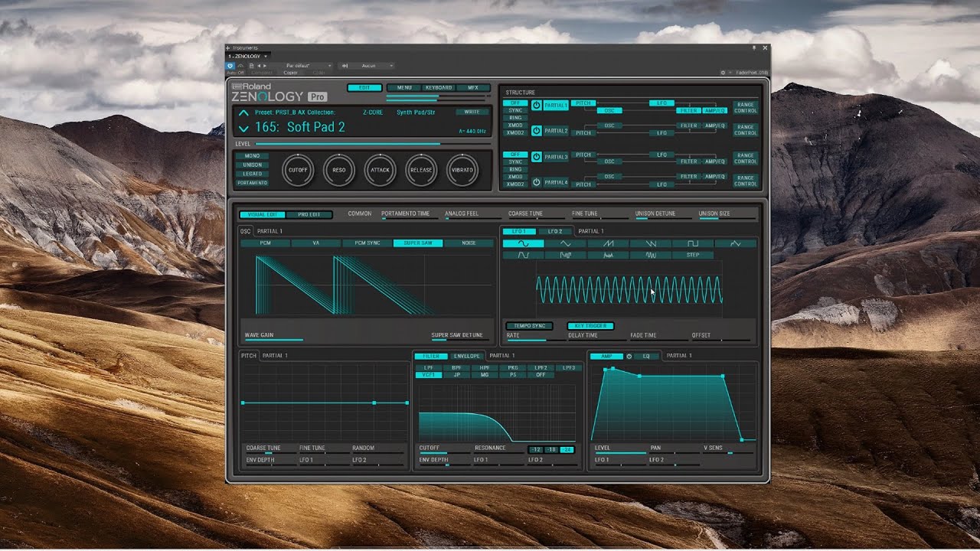Choose the rising sawtooth LFO waveform
This screenshot has height=551, width=980.
[608, 243]
